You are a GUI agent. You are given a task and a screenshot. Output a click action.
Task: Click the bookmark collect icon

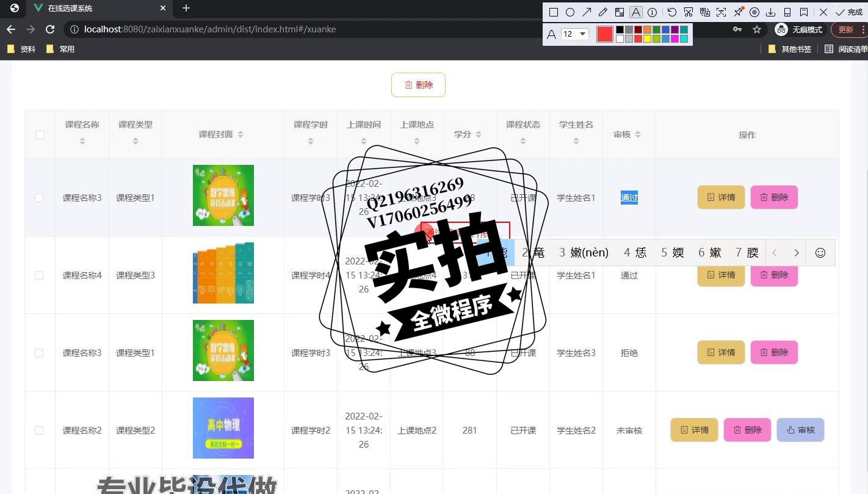[804, 12]
